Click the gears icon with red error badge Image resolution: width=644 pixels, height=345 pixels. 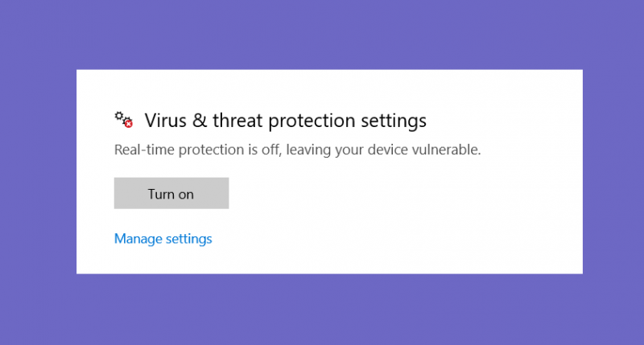pyautogui.click(x=124, y=119)
